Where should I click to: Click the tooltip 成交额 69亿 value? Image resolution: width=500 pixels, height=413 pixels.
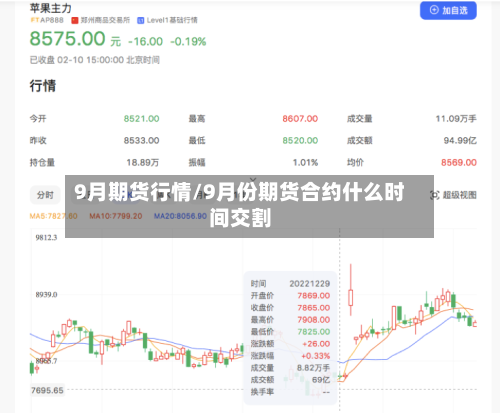click(x=321, y=380)
